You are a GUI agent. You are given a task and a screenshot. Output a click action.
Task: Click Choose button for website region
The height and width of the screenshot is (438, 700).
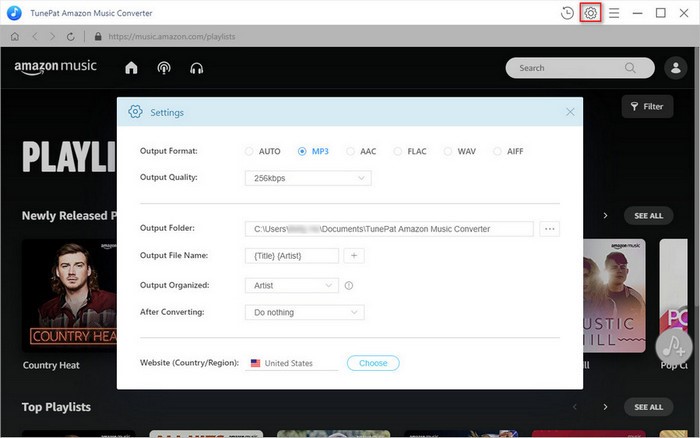click(373, 363)
